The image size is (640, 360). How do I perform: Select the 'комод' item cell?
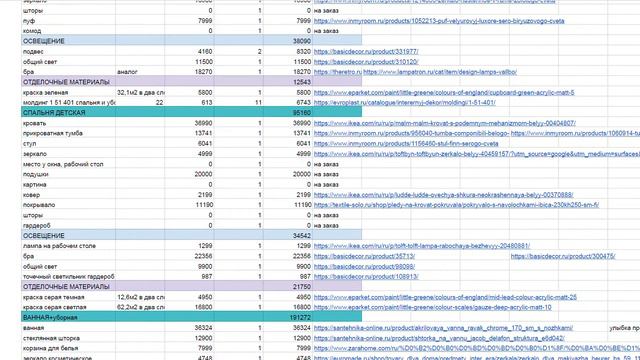(68, 31)
